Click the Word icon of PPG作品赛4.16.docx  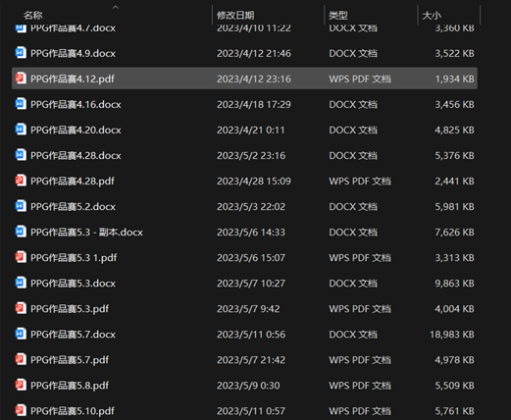point(21,104)
